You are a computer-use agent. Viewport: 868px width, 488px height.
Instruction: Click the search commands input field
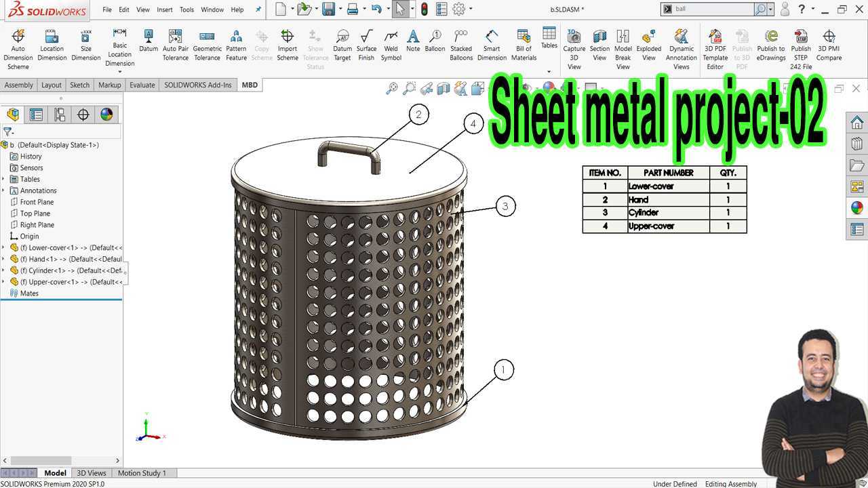click(x=713, y=9)
